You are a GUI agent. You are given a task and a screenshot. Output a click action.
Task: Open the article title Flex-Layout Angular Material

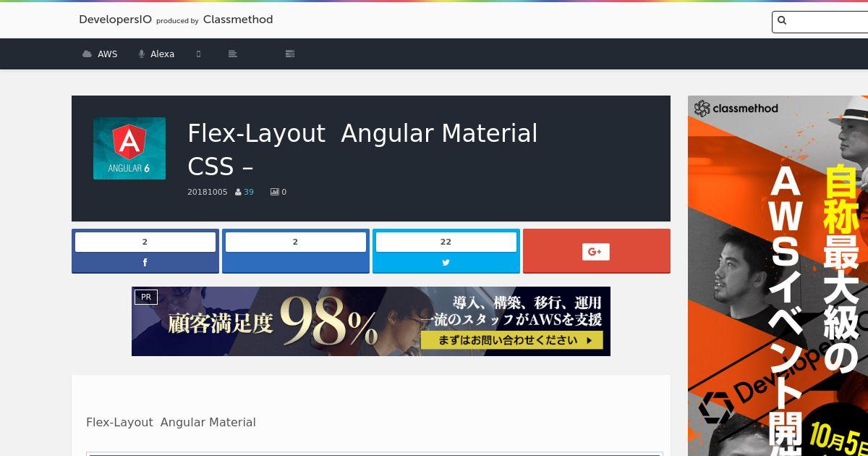pos(362,150)
